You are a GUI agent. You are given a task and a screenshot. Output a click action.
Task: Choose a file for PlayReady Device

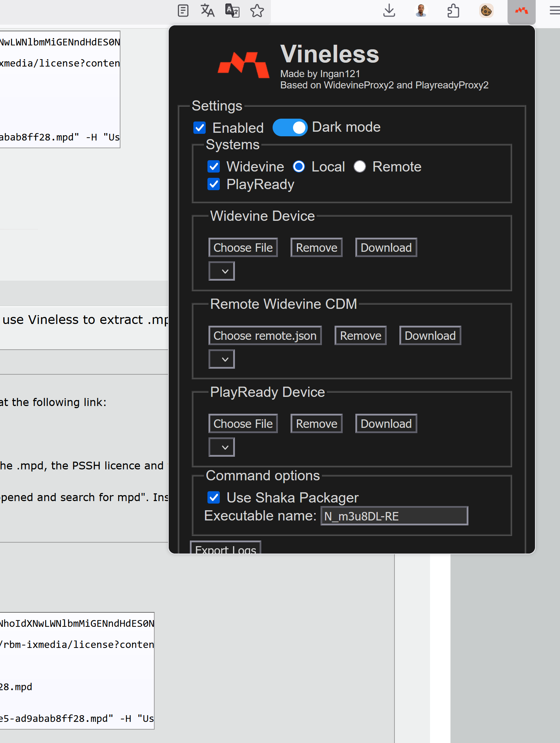(x=243, y=424)
